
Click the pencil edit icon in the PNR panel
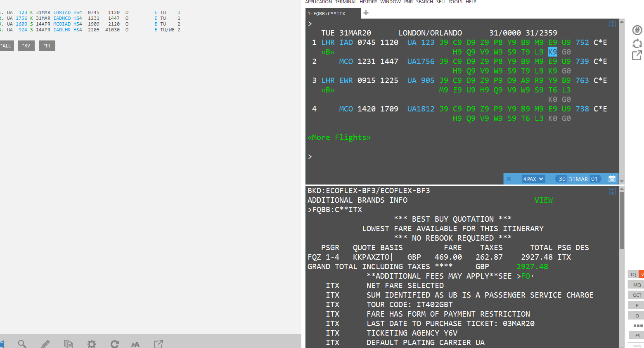tap(45, 343)
